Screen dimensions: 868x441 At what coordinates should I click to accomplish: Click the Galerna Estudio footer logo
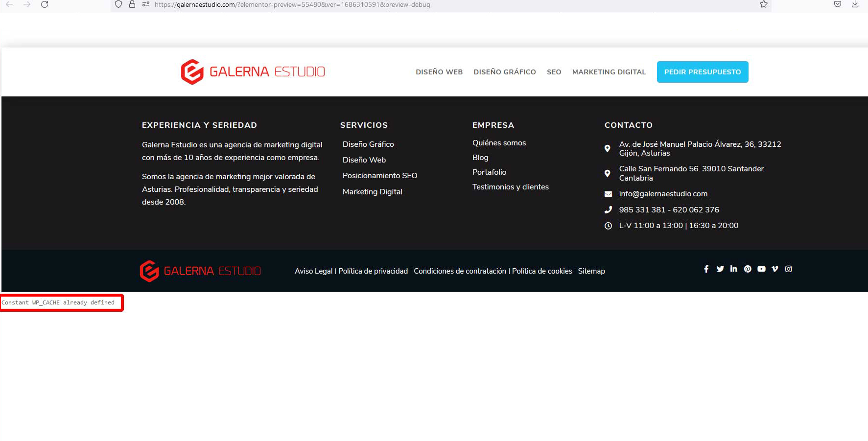tap(200, 271)
